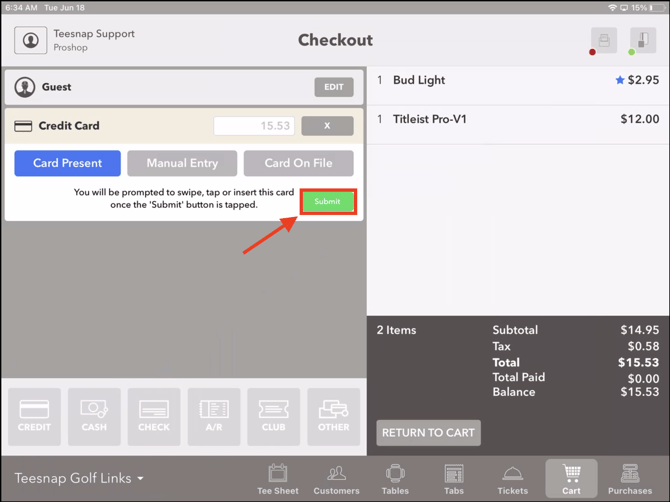Tap the Subtotal $14.95 value

pos(640,330)
